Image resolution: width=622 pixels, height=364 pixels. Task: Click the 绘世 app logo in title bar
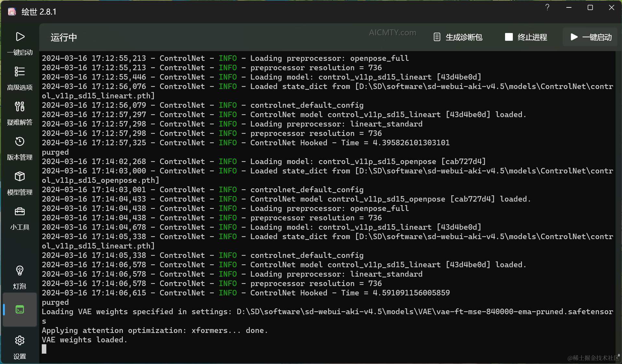point(12,11)
